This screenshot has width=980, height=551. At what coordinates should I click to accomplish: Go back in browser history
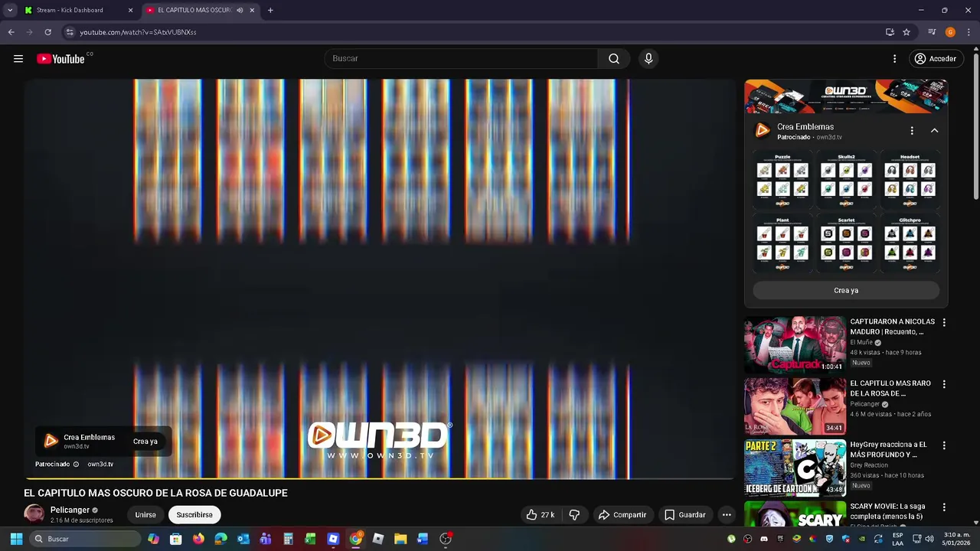click(x=11, y=32)
